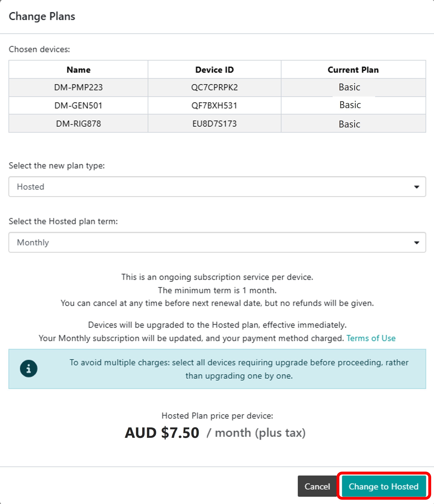This screenshot has width=434, height=504.
Task: Click the Basic plan cell for DM-PMP223
Action: pyautogui.click(x=349, y=87)
